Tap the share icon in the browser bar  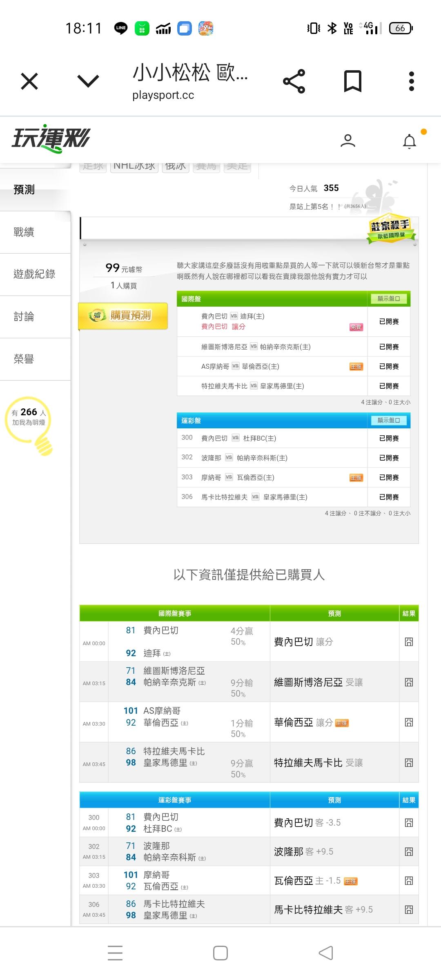tap(294, 81)
